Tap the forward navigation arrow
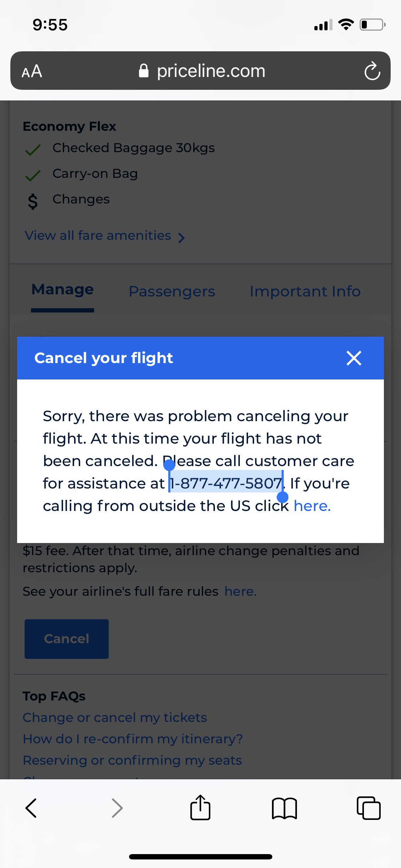The width and height of the screenshot is (401, 868). click(117, 808)
